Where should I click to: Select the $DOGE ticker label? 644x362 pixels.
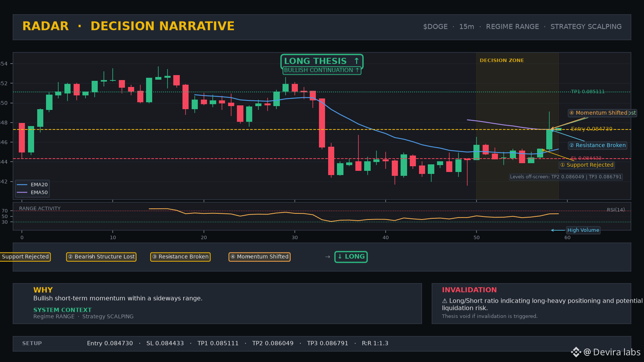click(435, 26)
